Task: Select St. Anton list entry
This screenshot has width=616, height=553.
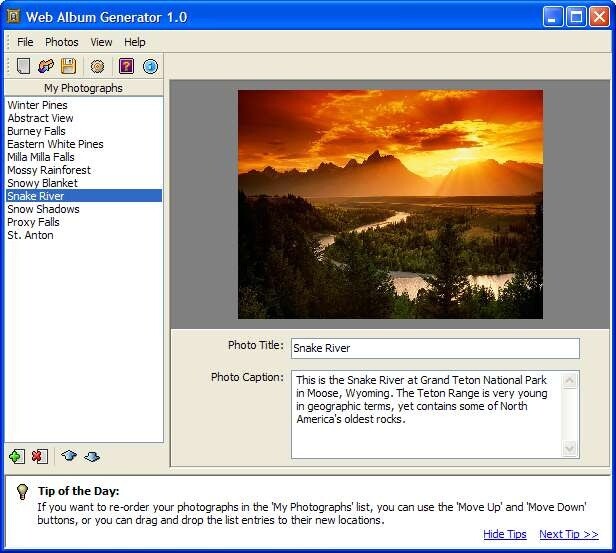Action: [84, 234]
